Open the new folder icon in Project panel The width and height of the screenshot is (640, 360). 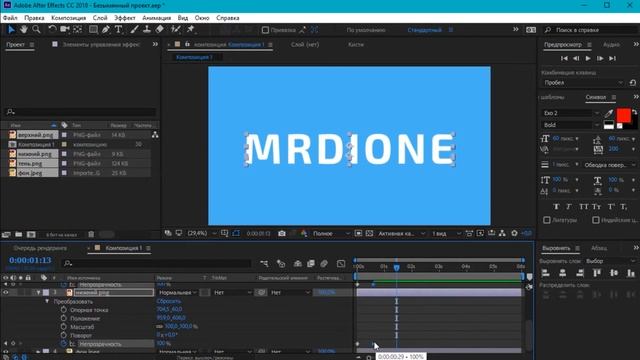pyautogui.click(x=19, y=234)
